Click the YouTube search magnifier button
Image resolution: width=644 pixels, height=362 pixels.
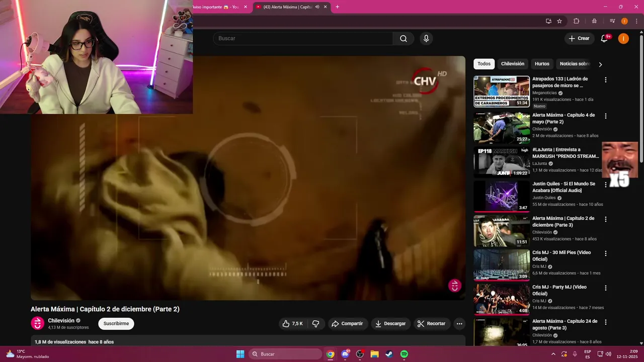pos(404,39)
